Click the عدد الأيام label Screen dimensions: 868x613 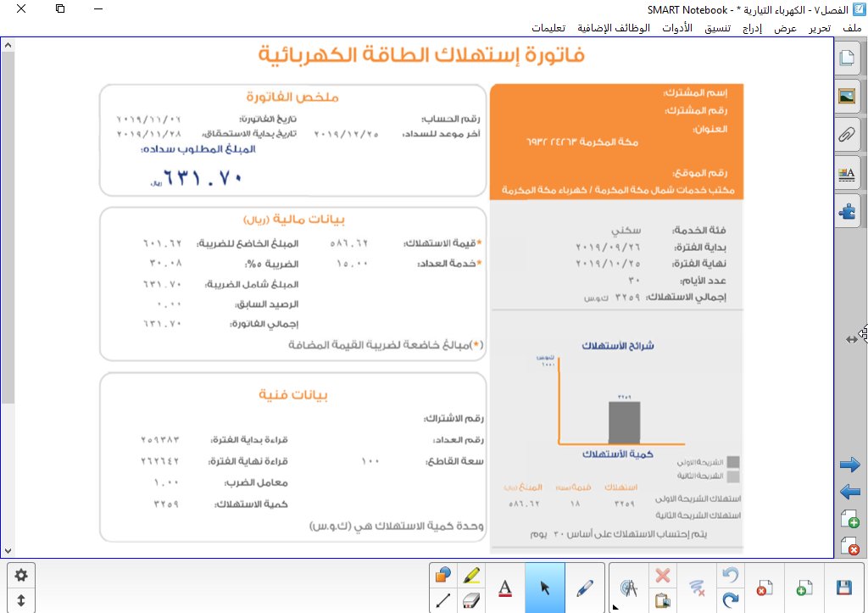pos(701,280)
